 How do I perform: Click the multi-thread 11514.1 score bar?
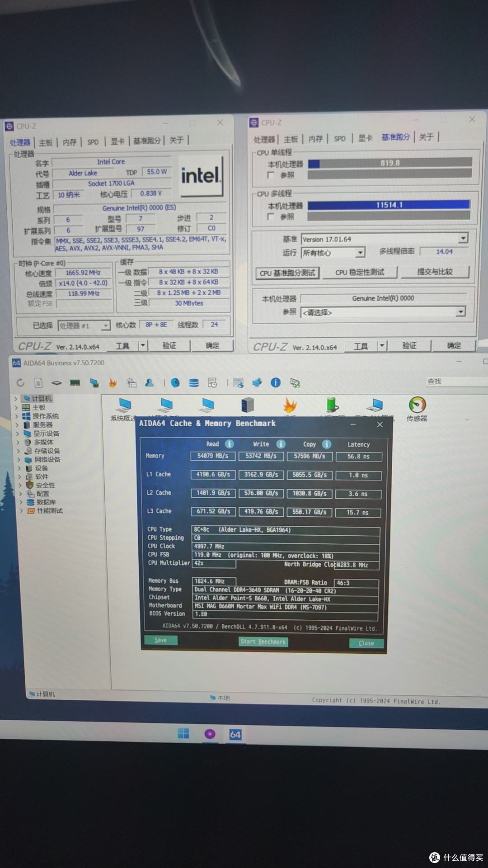(389, 205)
